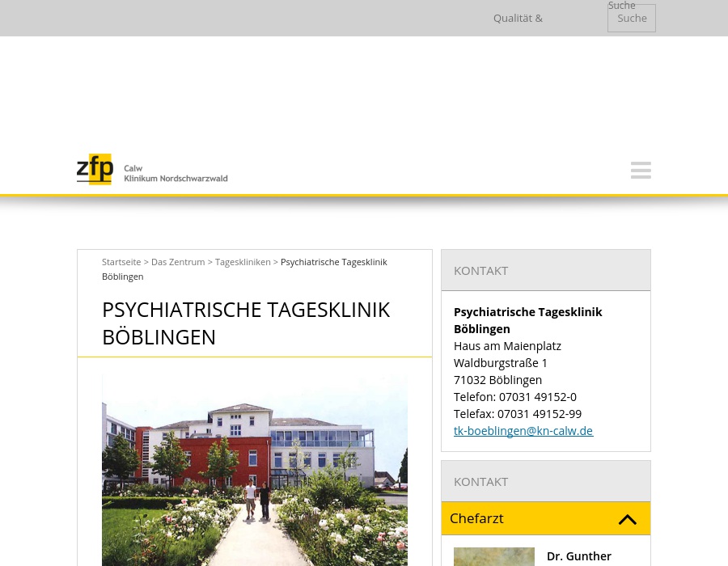Click into the Suche search field
This screenshot has height=566, width=728.
631,18
